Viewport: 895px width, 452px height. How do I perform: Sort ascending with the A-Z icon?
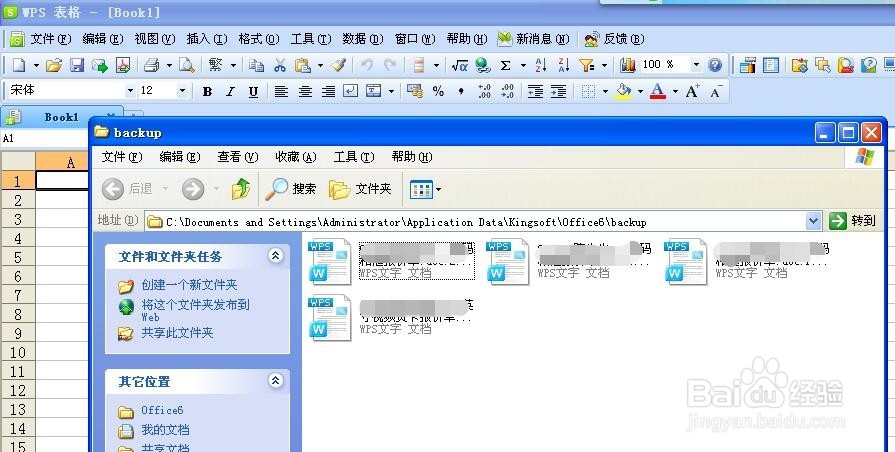pos(541,65)
